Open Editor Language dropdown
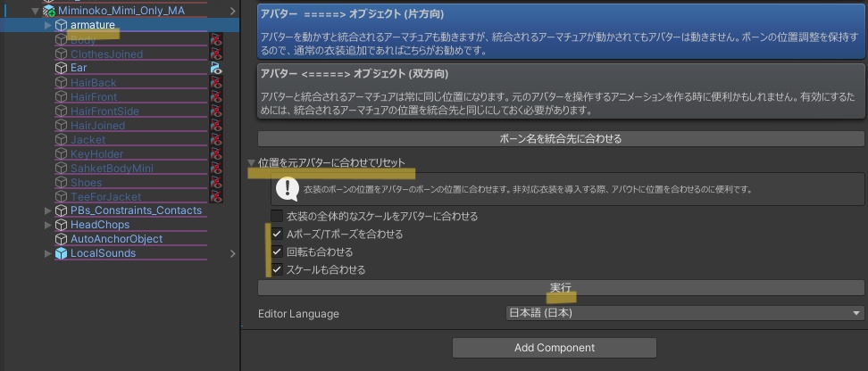Image resolution: width=868 pixels, height=371 pixels. pyautogui.click(x=685, y=313)
